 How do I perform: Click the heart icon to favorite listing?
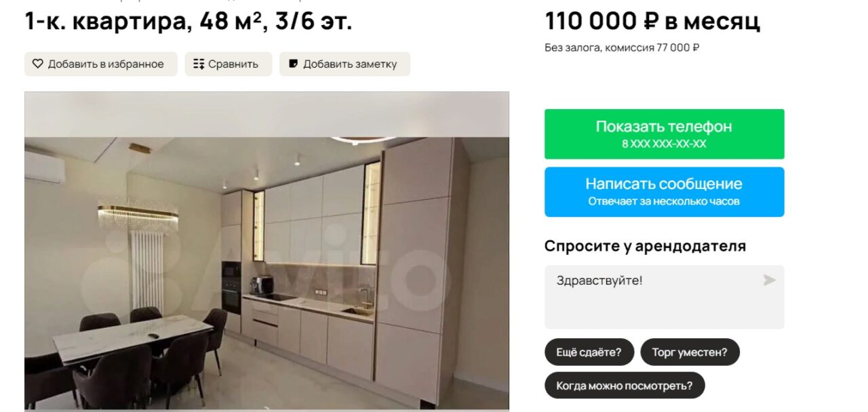pos(38,64)
